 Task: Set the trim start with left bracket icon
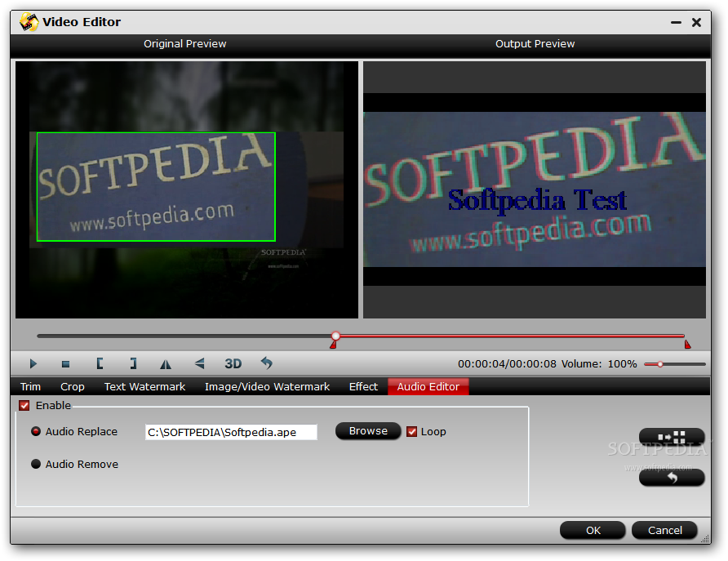[x=100, y=363]
